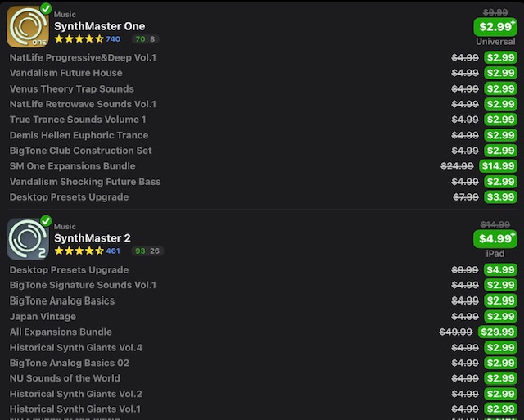
Task: Open the 461 ratings count link
Action: coord(113,251)
